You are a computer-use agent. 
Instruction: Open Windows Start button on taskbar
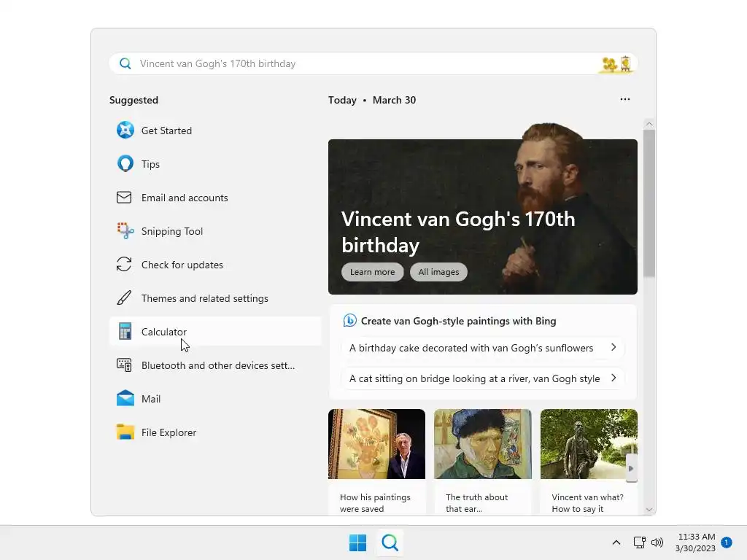pyautogui.click(x=357, y=542)
